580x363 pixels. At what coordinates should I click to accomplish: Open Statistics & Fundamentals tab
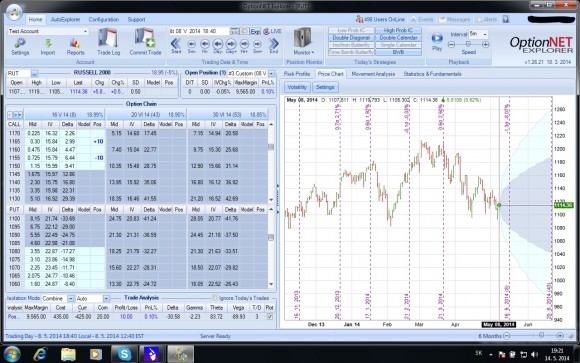point(432,74)
